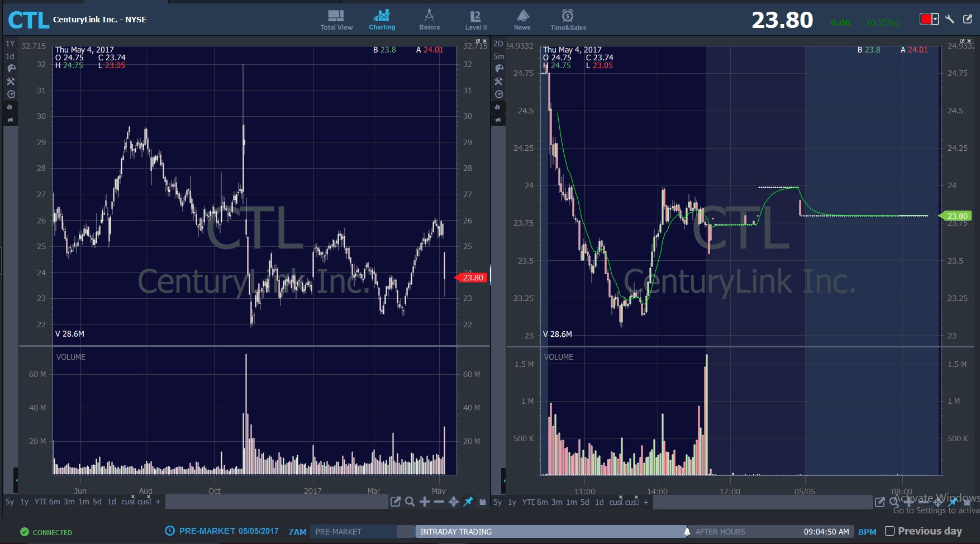This screenshot has height=544, width=980.
Task: Open the Time&Sales tab
Action: [568, 20]
